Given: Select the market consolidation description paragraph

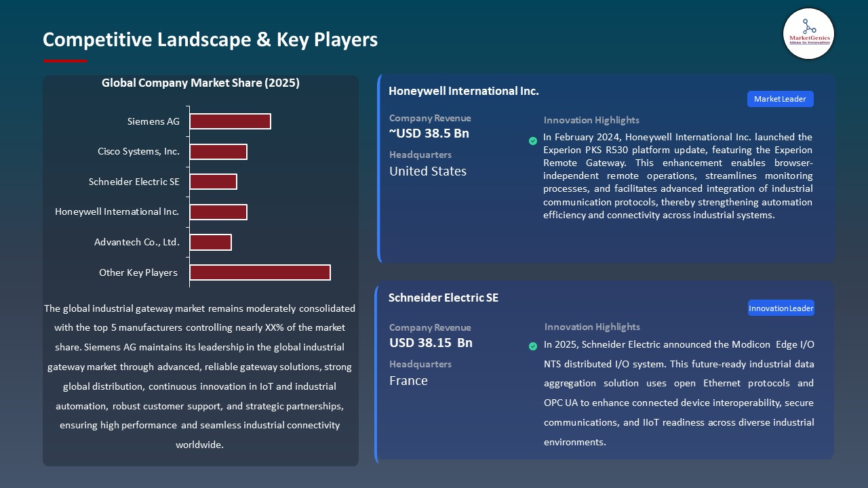Looking at the screenshot, I should [x=201, y=377].
